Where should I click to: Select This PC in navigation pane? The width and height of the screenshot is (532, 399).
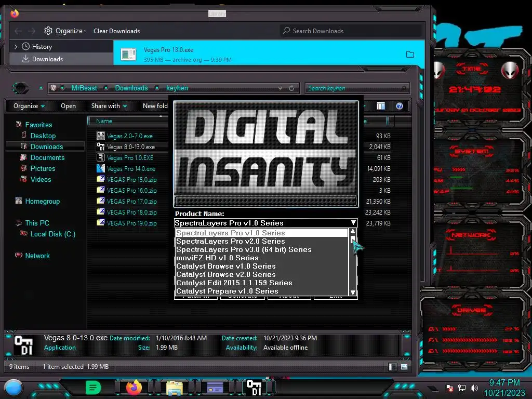point(37,223)
